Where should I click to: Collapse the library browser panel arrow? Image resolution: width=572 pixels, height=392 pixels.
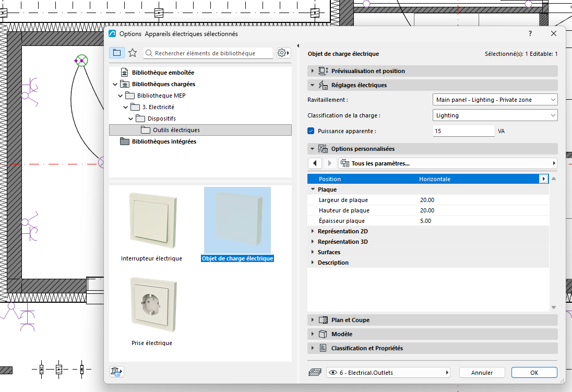click(x=298, y=45)
